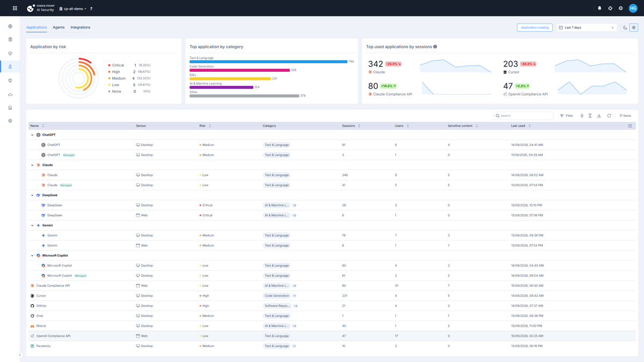Expand +4 categories on GitHub row
This screenshot has height=362, width=644.
point(296,306)
